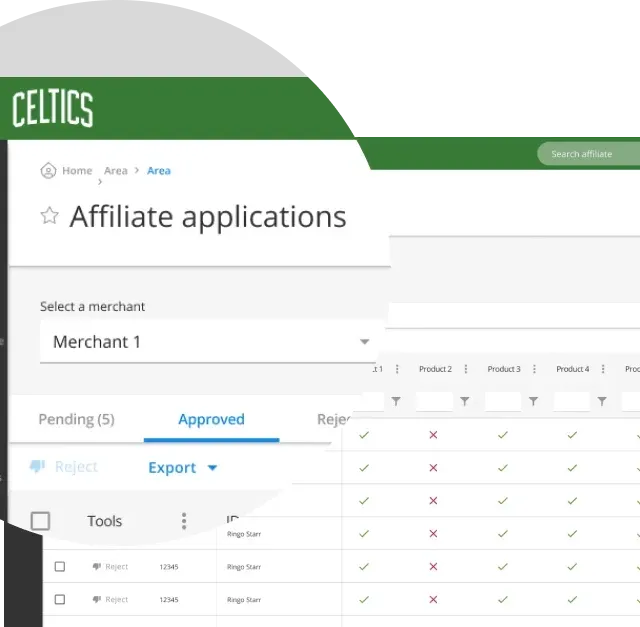Click the Product 4 checkmark in first row
Screen dimensions: 640x627
[x=572, y=435]
